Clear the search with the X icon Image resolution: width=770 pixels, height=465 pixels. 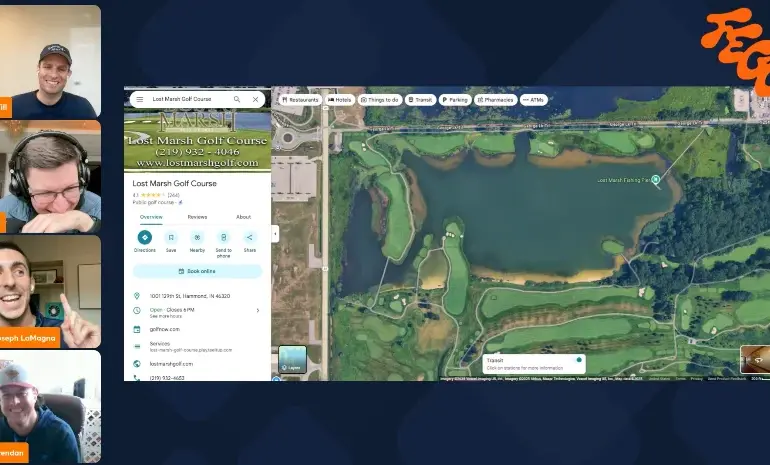256,100
